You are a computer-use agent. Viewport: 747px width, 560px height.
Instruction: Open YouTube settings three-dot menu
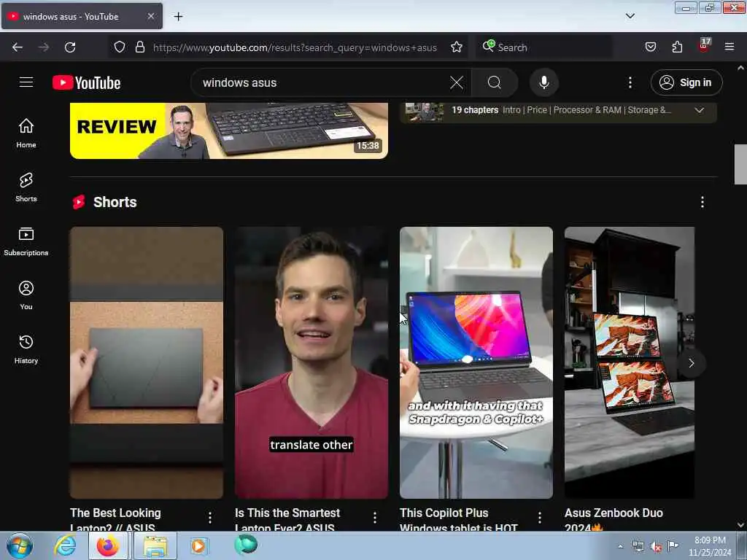[x=630, y=83]
